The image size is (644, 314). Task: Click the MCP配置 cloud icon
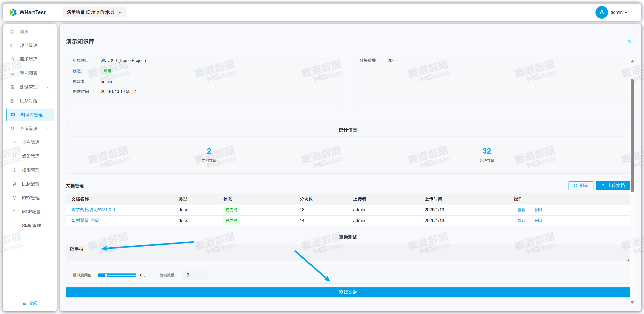15,212
